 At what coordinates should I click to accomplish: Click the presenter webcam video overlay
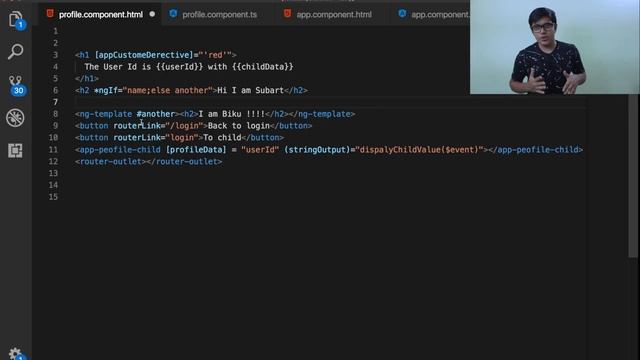click(555, 47)
